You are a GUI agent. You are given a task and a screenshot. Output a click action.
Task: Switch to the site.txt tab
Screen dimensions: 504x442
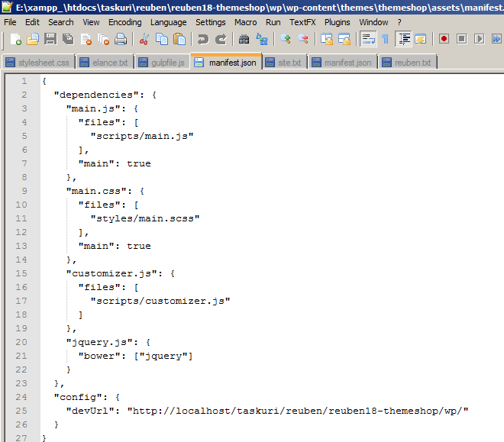pos(284,63)
